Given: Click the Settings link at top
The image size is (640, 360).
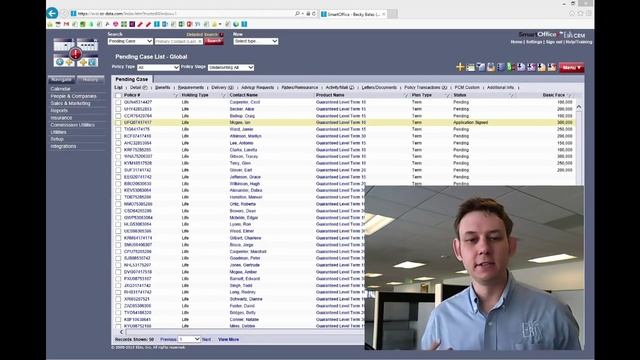Looking at the screenshot, I should (534, 42).
